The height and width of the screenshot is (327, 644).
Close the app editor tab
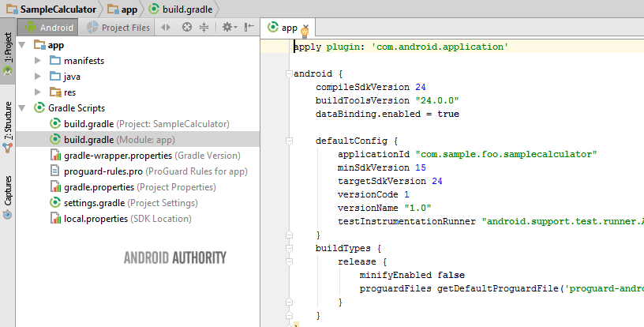point(305,28)
